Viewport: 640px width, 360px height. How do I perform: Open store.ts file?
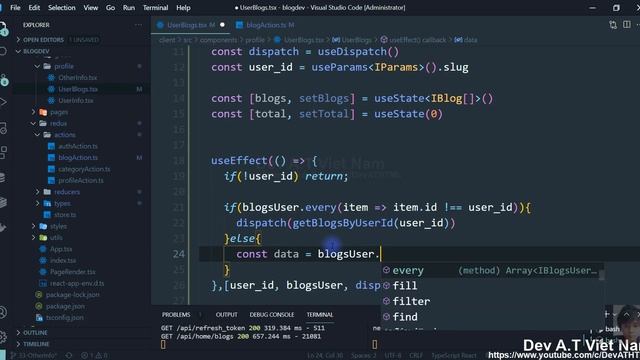[65, 215]
